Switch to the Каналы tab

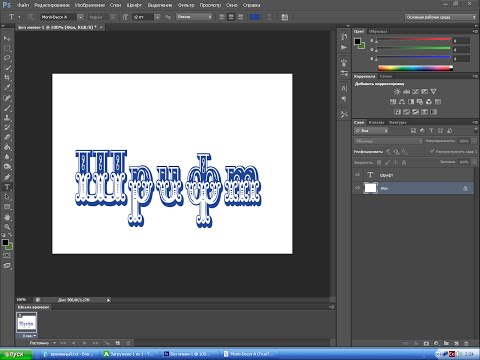click(376, 122)
